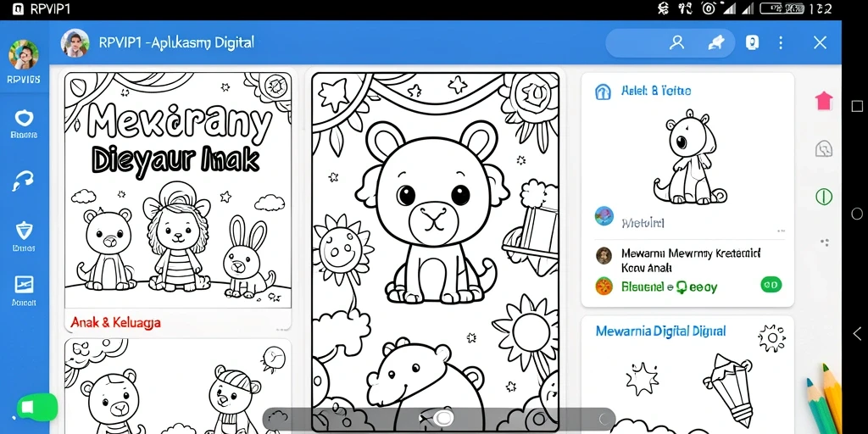The image size is (868, 434).
Task: Click the Anak & Keluarga category label
Action: pos(115,322)
